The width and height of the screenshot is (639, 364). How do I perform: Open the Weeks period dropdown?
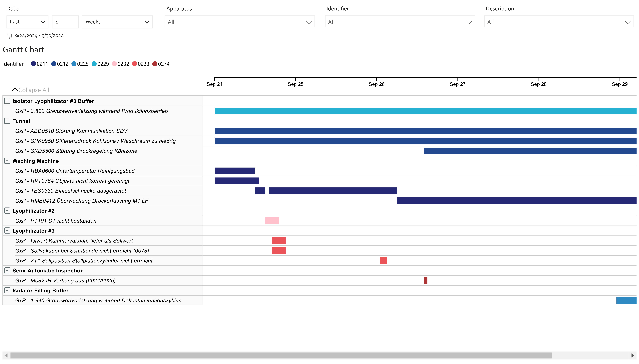[x=117, y=22]
